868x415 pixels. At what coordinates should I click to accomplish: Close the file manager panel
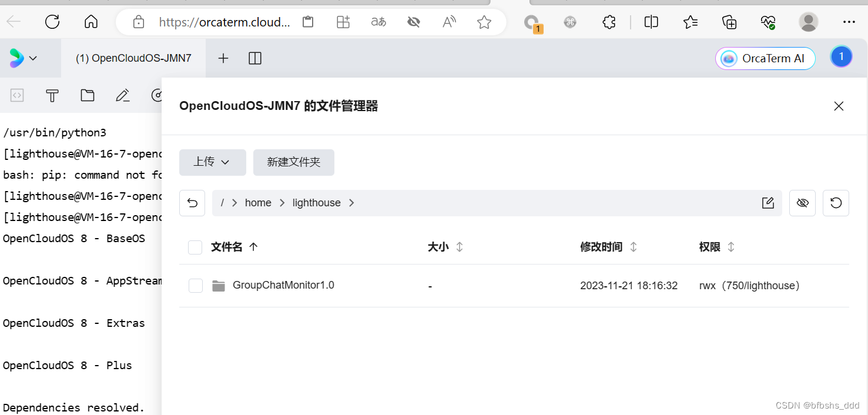click(x=839, y=106)
